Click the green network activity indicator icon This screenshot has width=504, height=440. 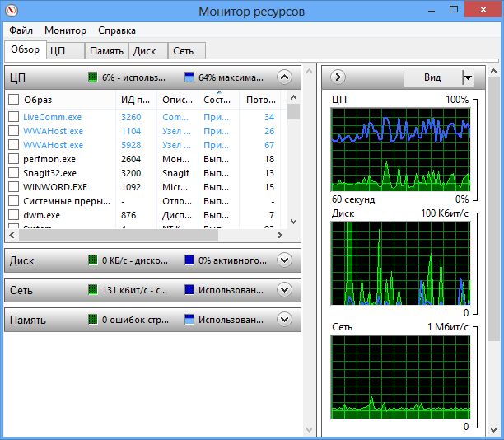coord(93,290)
